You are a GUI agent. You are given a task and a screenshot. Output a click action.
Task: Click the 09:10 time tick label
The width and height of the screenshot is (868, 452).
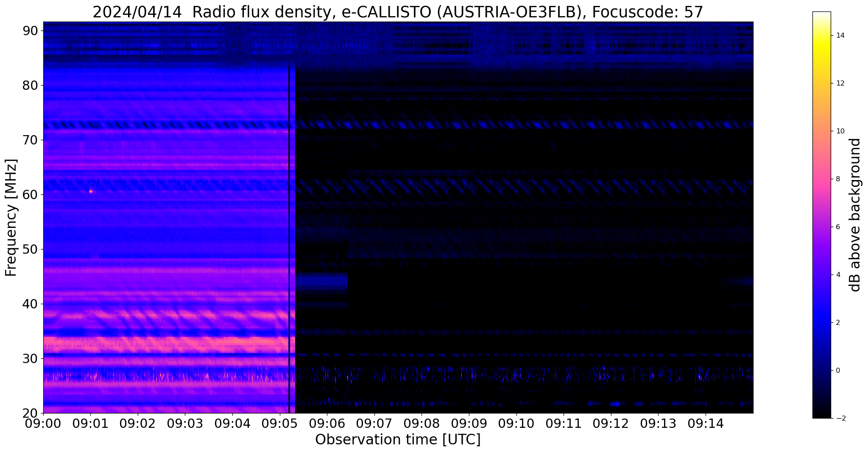[x=516, y=423]
